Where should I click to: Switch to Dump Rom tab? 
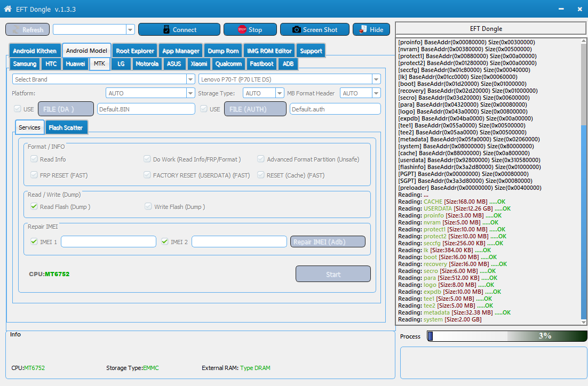[x=223, y=51]
